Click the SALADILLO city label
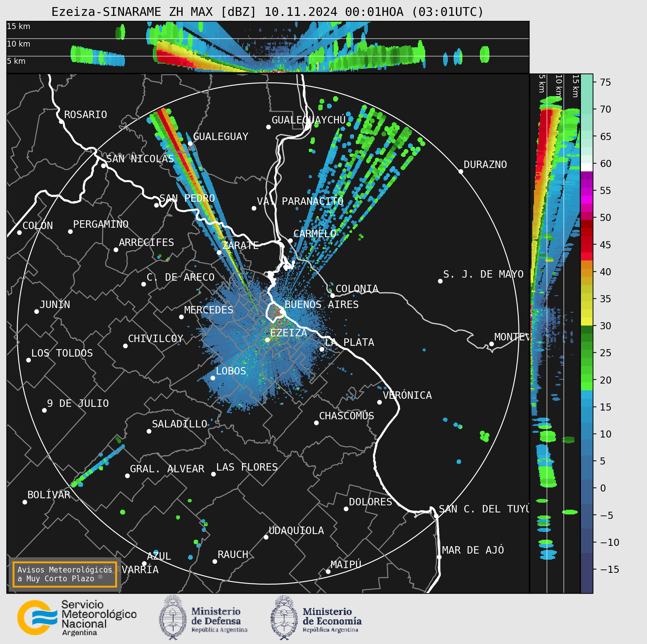 pyautogui.click(x=180, y=424)
